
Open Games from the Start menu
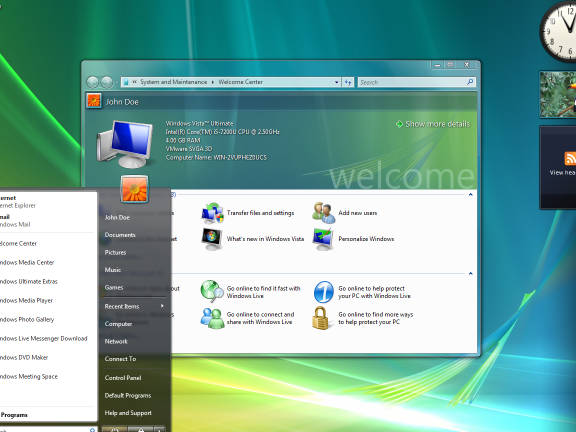pos(114,287)
